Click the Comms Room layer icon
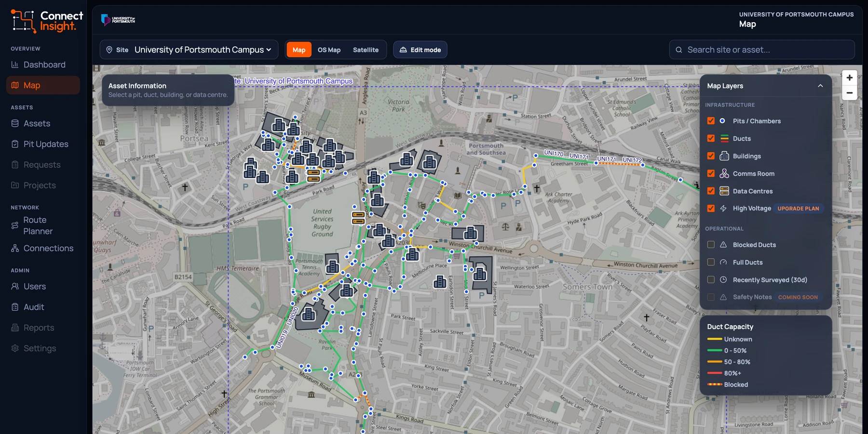868x434 pixels. pyautogui.click(x=724, y=173)
